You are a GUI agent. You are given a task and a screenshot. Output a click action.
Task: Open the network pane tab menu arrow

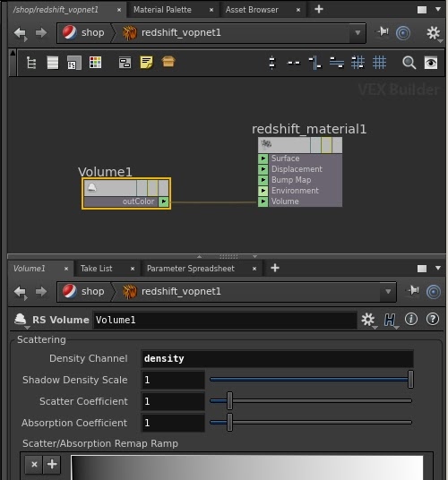coord(438,9)
